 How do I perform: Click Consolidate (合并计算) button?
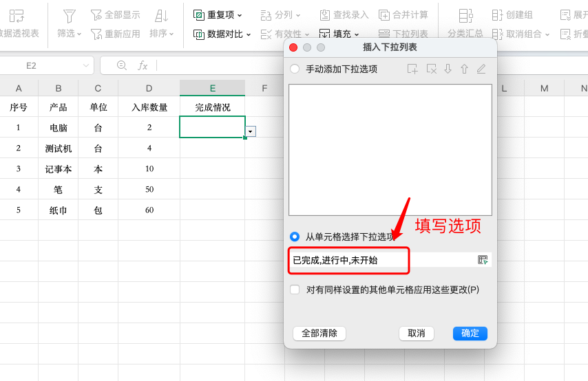tap(403, 15)
